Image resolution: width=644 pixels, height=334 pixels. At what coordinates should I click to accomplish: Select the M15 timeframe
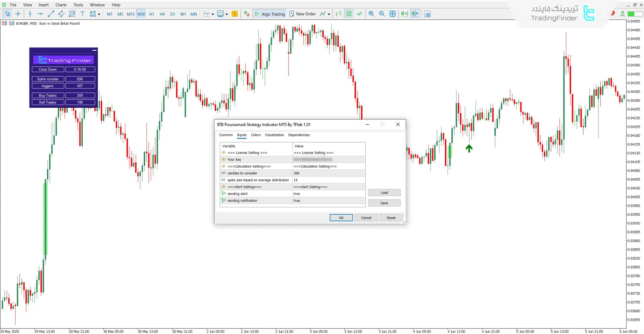(131, 14)
